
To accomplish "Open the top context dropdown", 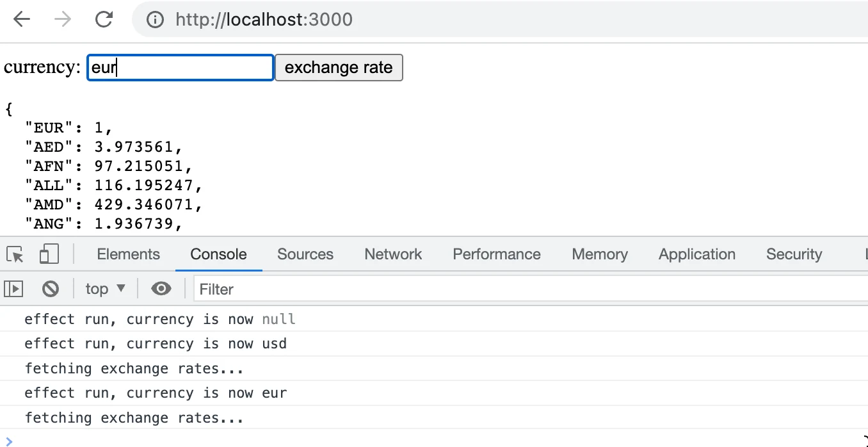I will [106, 289].
